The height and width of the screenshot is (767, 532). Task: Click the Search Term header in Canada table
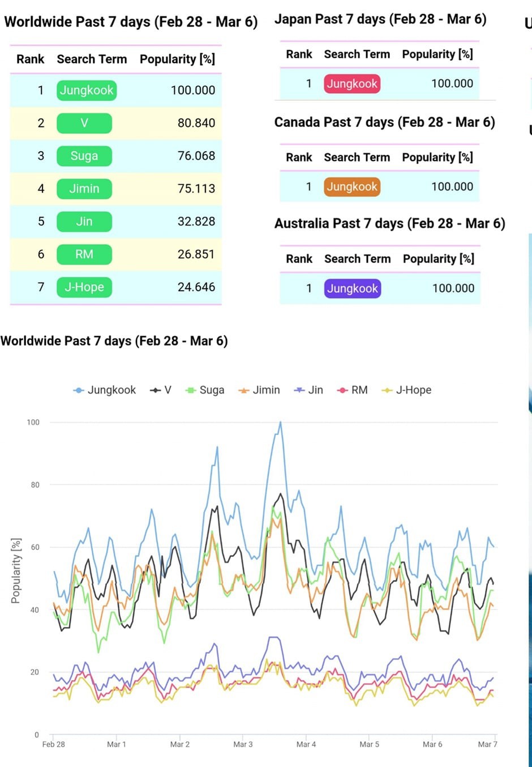357,157
